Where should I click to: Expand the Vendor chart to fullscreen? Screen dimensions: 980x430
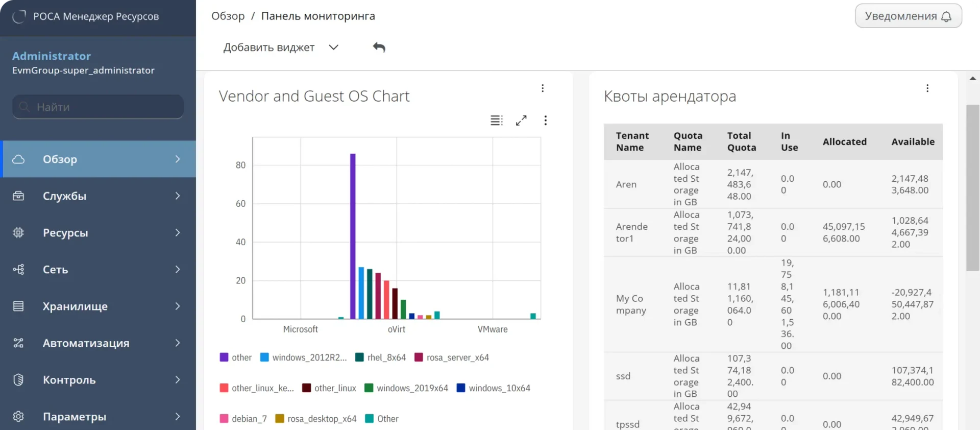521,121
